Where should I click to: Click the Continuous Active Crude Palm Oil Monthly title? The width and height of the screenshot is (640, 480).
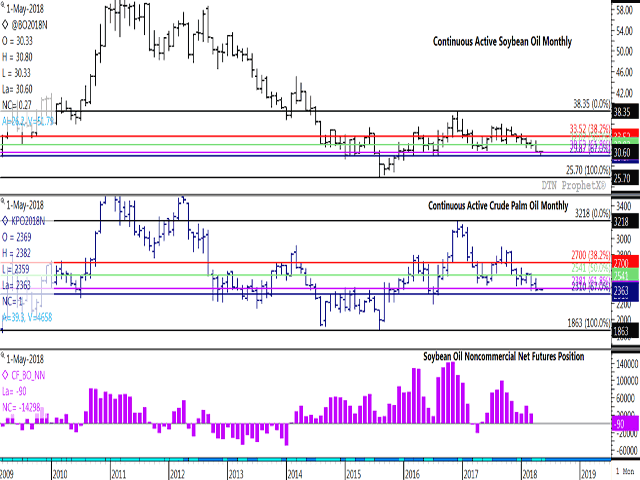pyautogui.click(x=498, y=205)
